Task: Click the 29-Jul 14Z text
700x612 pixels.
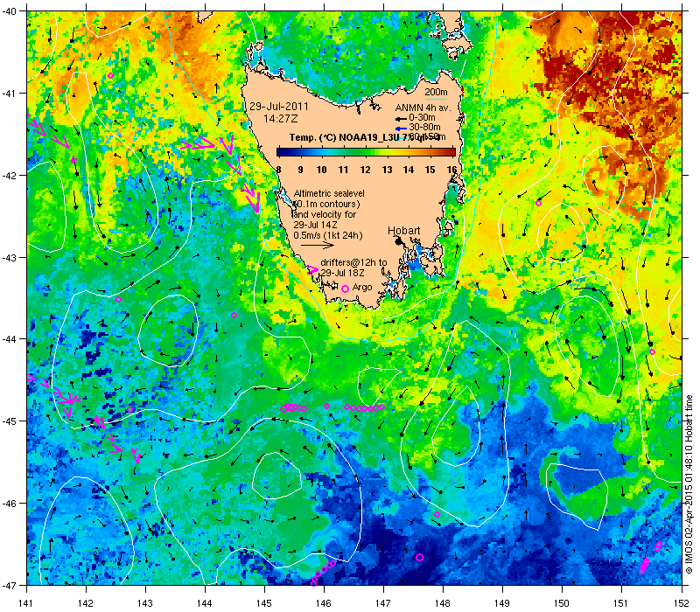Action: coord(315,225)
